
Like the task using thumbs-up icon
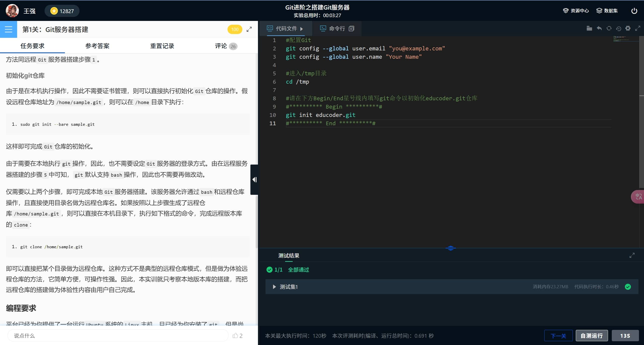(x=235, y=335)
